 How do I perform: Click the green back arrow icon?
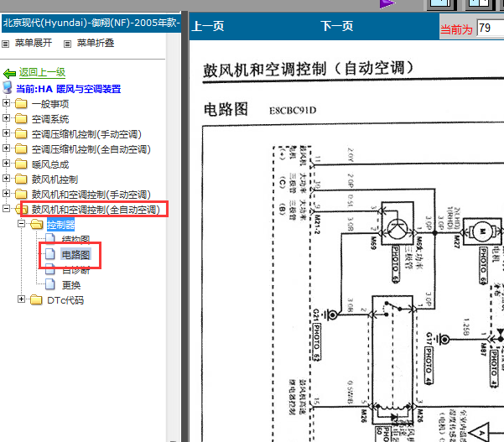[x=9, y=74]
